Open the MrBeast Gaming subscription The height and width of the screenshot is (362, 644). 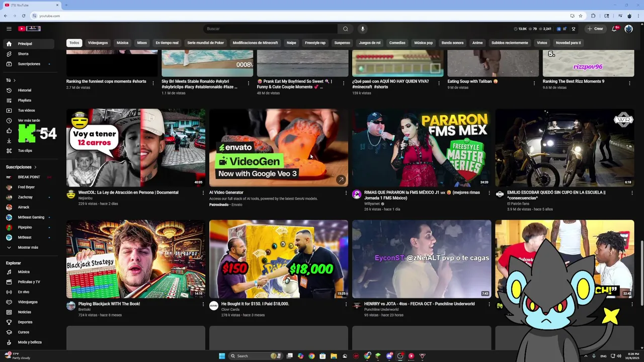point(28,217)
